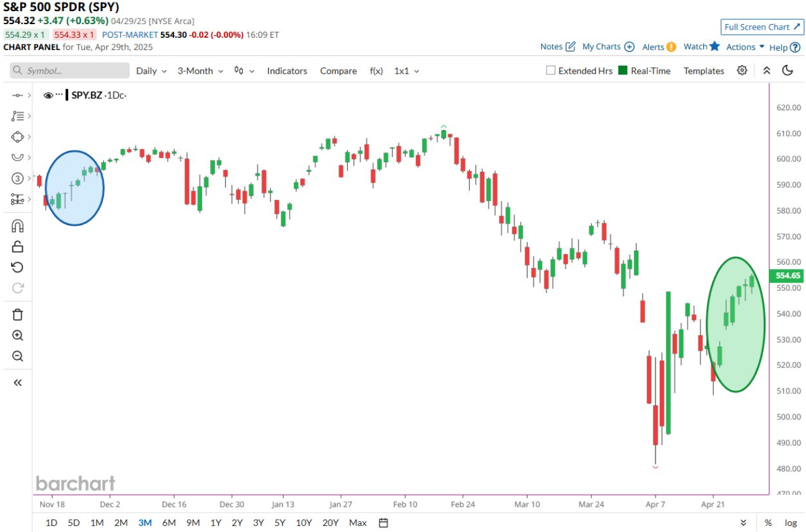Click the lock drawings padlock icon
Screen dimensions: 806x532
[17, 246]
